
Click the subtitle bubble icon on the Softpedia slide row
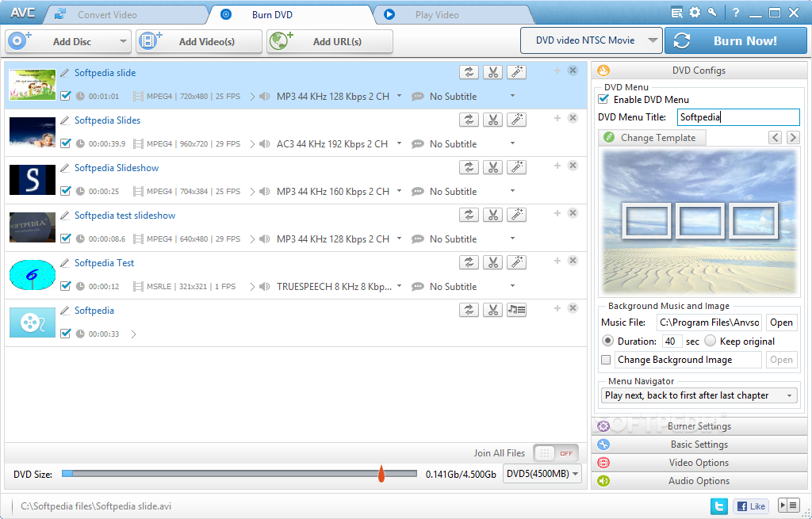(x=417, y=96)
